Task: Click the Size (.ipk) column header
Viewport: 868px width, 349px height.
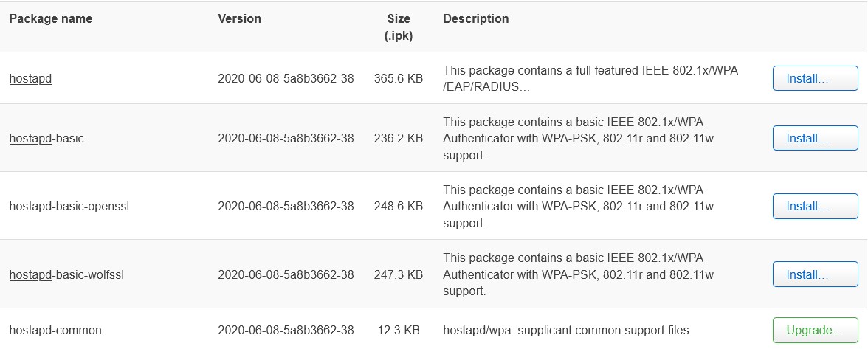Action: 399,27
